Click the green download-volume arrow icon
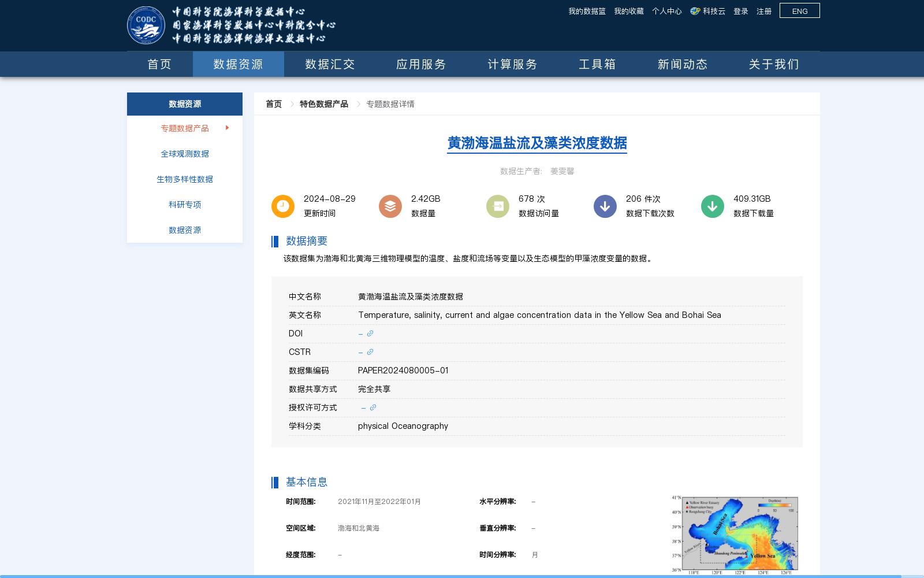 point(713,206)
